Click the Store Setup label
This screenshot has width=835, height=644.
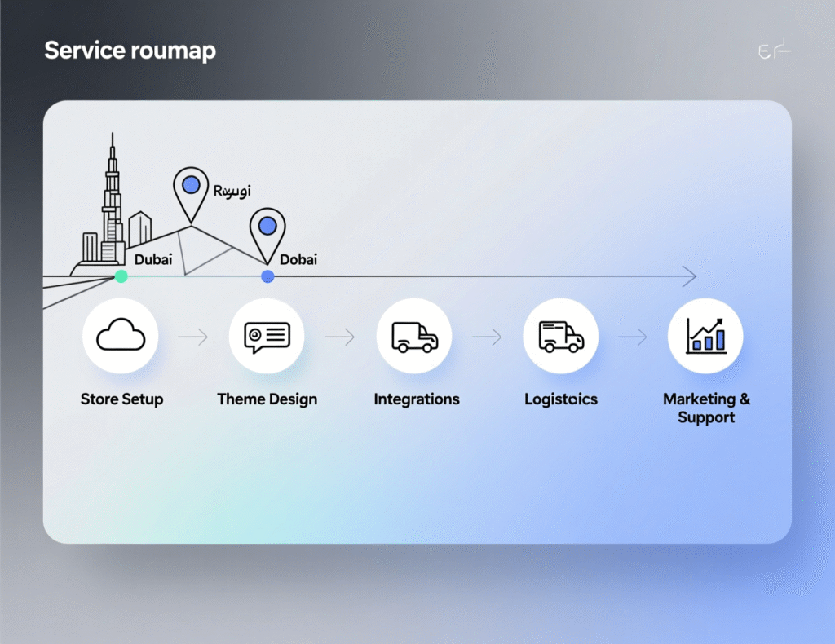click(x=121, y=399)
